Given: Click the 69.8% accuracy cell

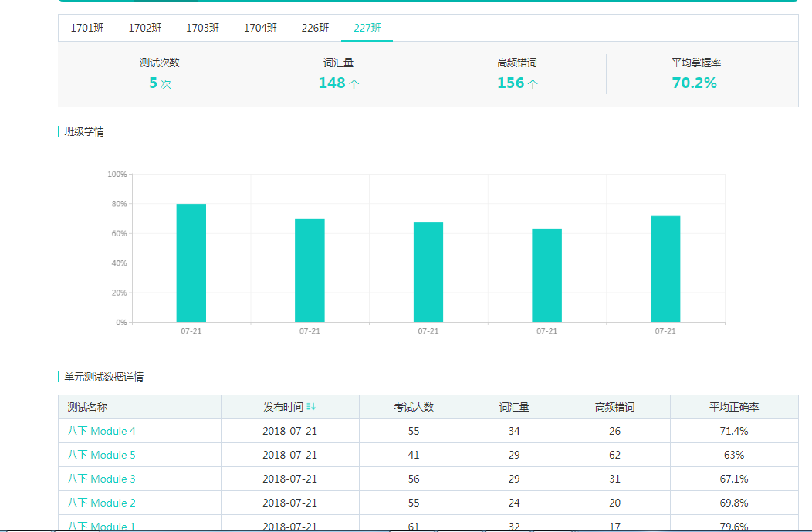Looking at the screenshot, I should tap(734, 503).
